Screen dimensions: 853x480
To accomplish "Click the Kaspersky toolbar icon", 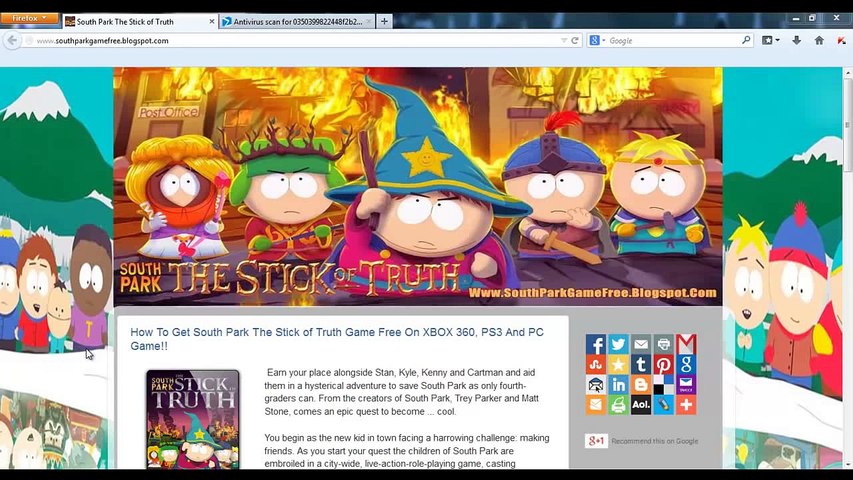I will tap(841, 40).
